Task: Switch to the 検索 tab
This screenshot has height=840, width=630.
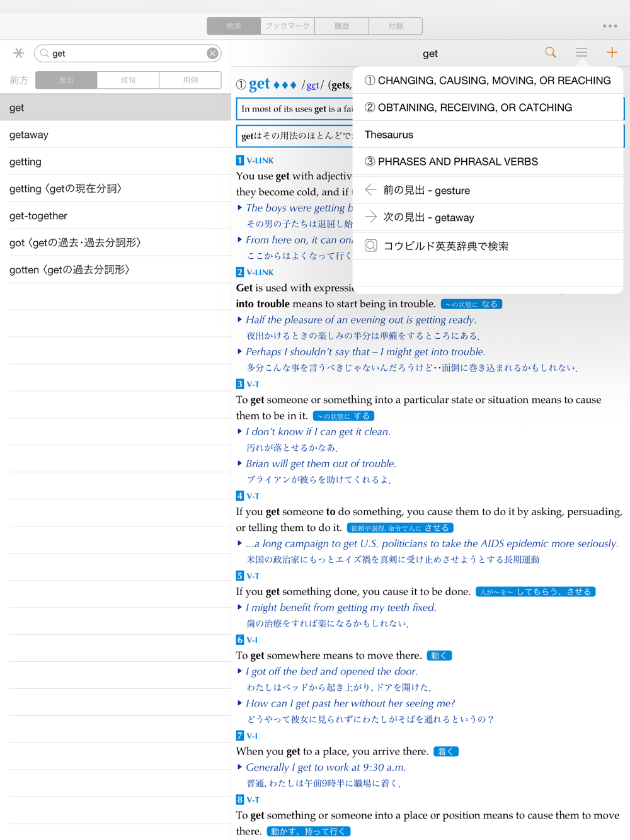Action: click(234, 26)
